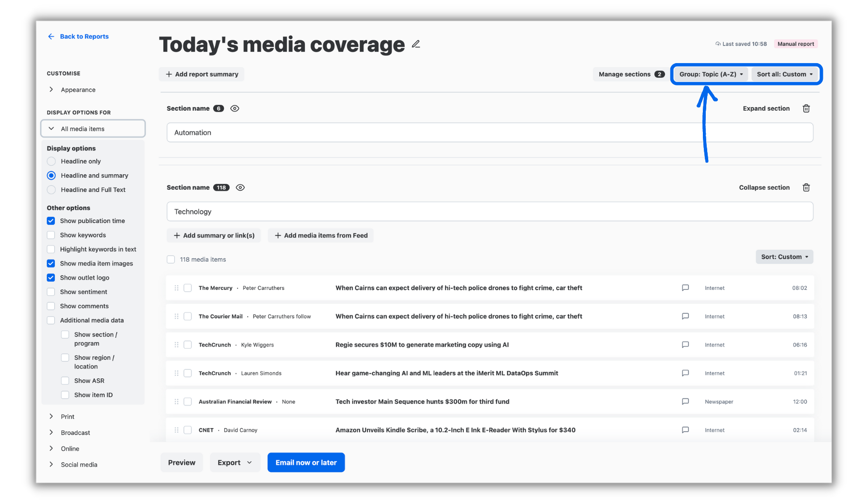Viewport: 868px width, 504px height.
Task: Uncheck Show publication time
Action: pyautogui.click(x=51, y=221)
